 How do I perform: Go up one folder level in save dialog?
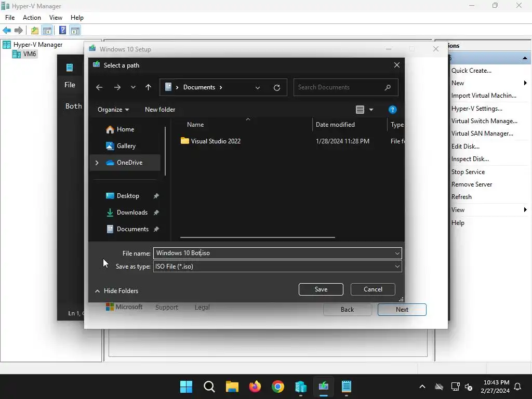pyautogui.click(x=148, y=87)
